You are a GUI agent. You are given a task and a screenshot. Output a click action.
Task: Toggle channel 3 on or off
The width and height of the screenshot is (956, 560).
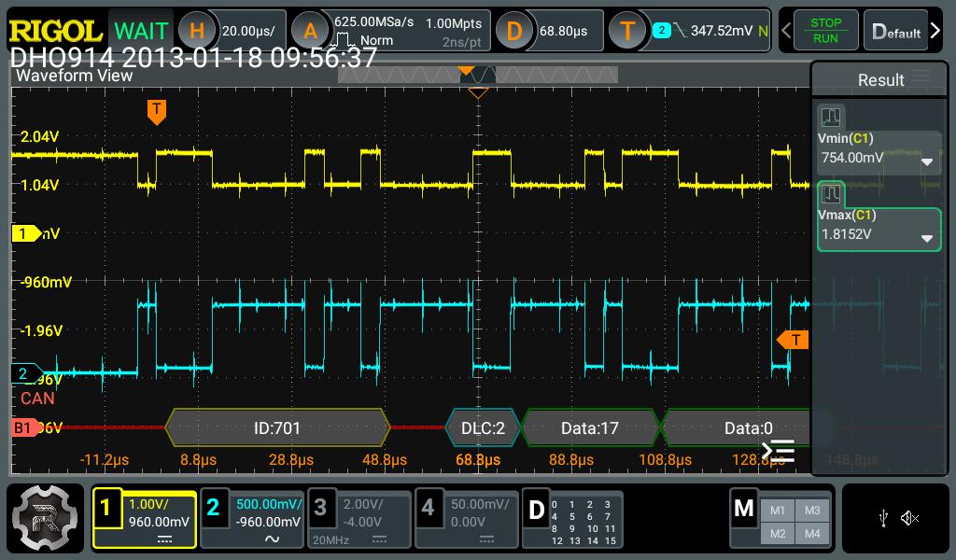(320, 507)
